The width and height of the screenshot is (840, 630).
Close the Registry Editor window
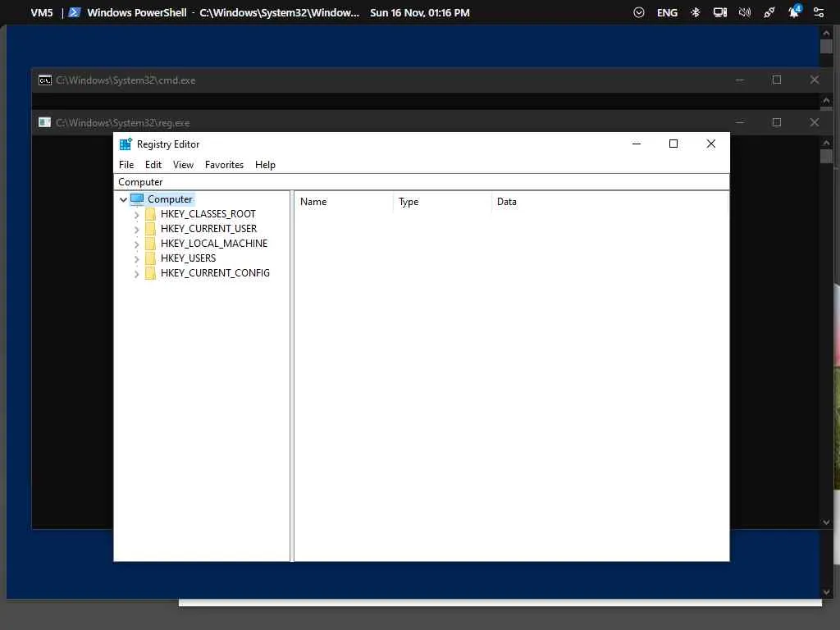[711, 144]
